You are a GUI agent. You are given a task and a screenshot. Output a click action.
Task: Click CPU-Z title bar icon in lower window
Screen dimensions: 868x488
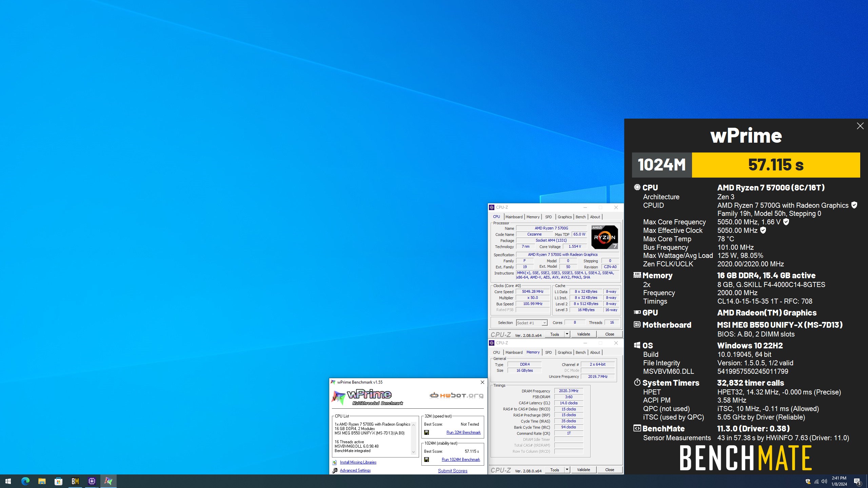click(492, 343)
